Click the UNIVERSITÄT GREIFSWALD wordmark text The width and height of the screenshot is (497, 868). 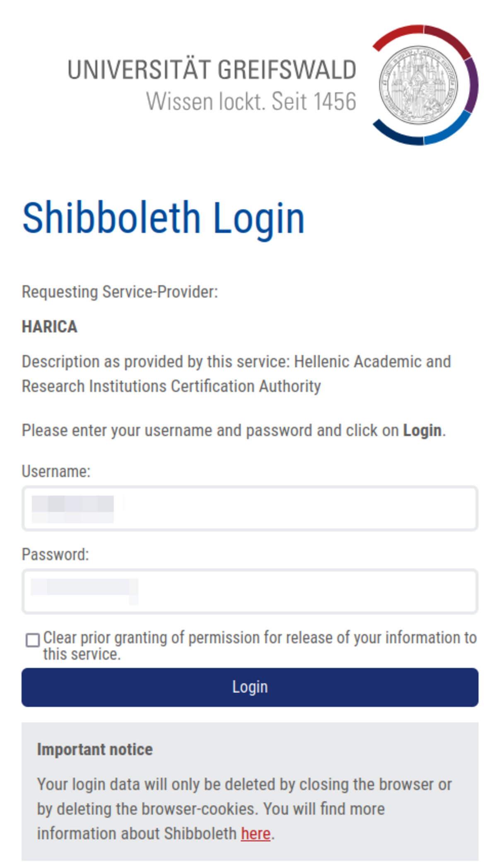click(212, 70)
